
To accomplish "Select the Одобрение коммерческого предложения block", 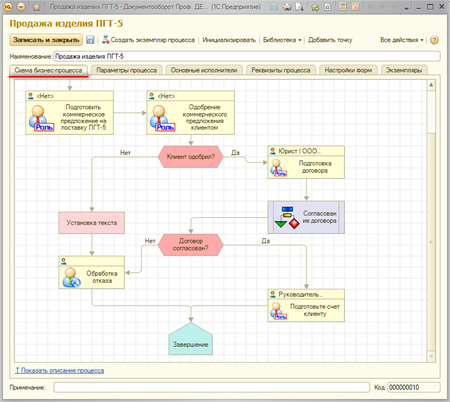I will (190, 113).
